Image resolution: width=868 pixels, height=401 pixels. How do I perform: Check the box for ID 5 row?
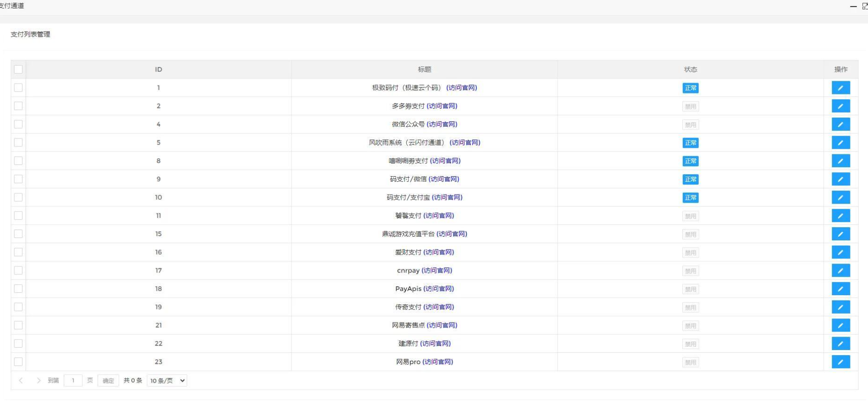(x=18, y=143)
